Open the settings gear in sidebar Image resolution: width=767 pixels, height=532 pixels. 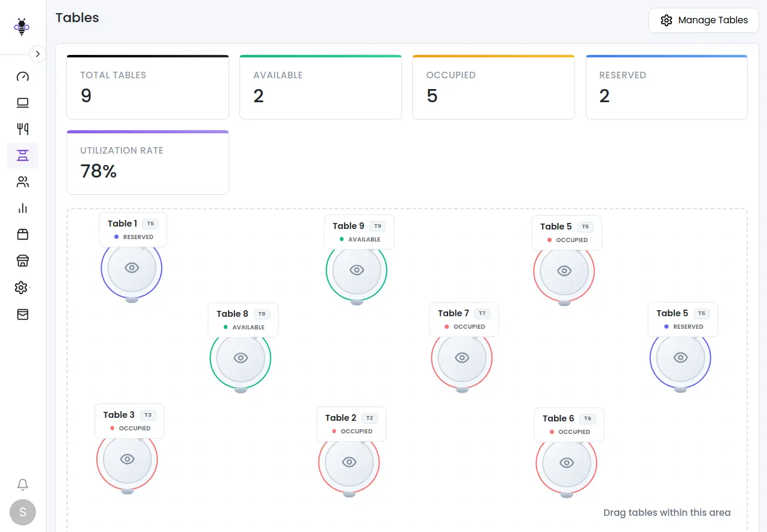point(22,288)
